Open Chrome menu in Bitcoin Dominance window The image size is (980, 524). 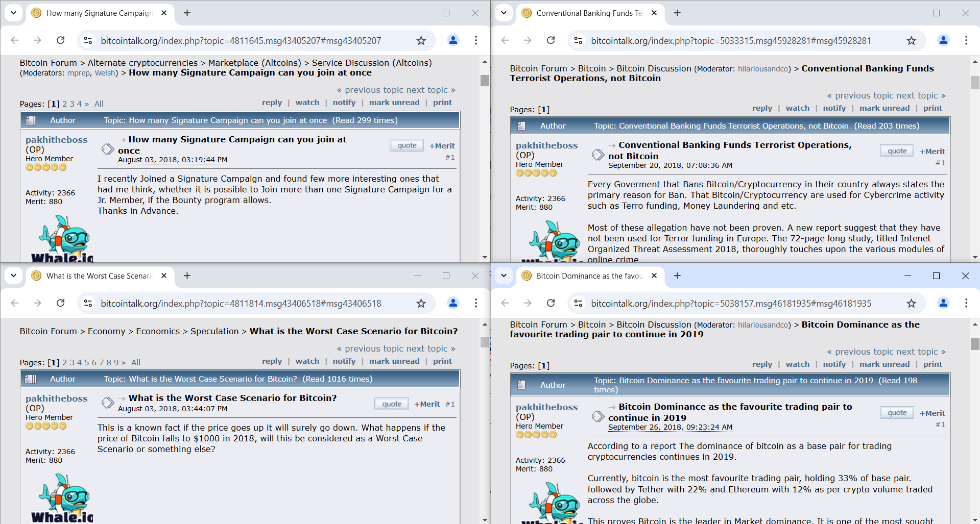pos(966,303)
